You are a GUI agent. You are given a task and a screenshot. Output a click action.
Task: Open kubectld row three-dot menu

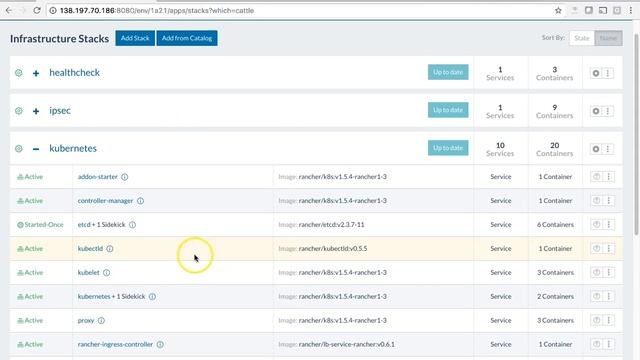tap(609, 249)
